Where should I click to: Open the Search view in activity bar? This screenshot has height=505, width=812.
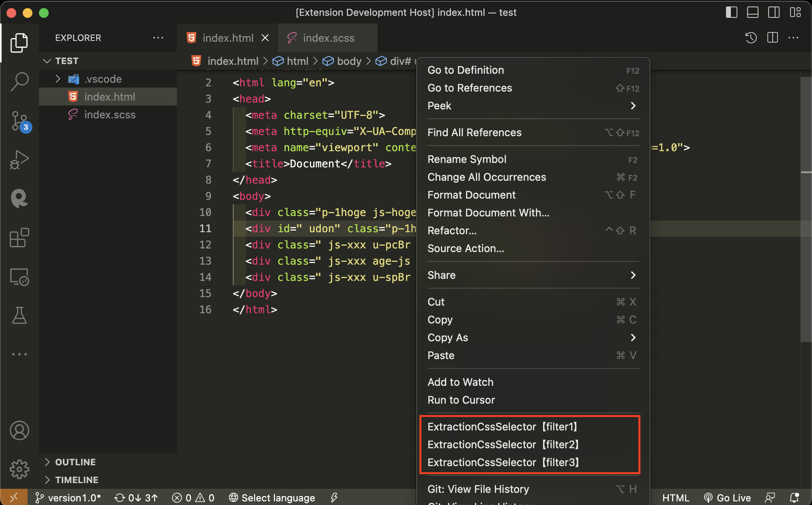coord(19,81)
